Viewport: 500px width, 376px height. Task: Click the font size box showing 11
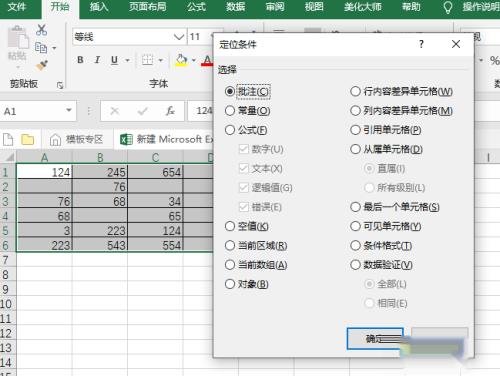click(x=200, y=37)
